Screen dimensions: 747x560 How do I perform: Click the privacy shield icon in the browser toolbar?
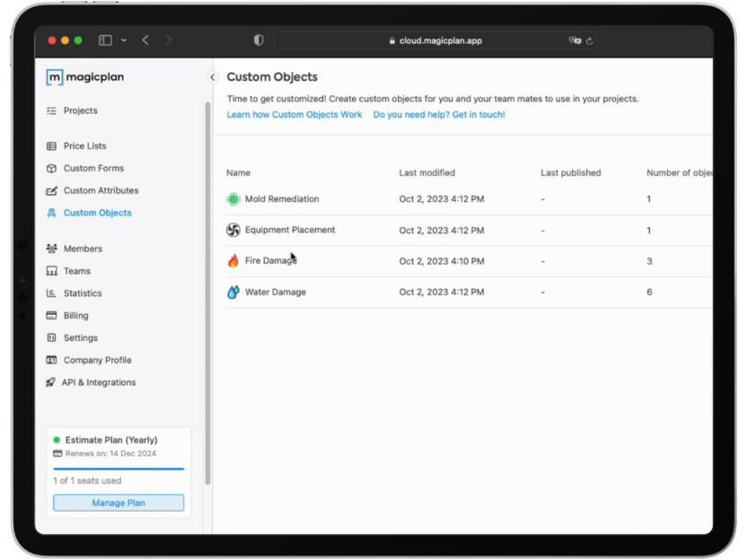click(x=258, y=39)
